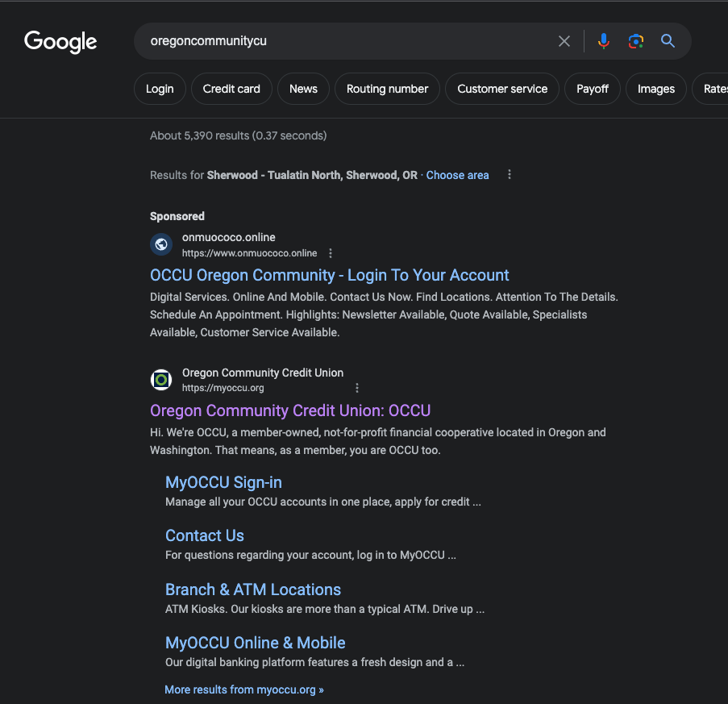
Task: Click 'onmuococo.online' site name text
Action: pos(228,237)
